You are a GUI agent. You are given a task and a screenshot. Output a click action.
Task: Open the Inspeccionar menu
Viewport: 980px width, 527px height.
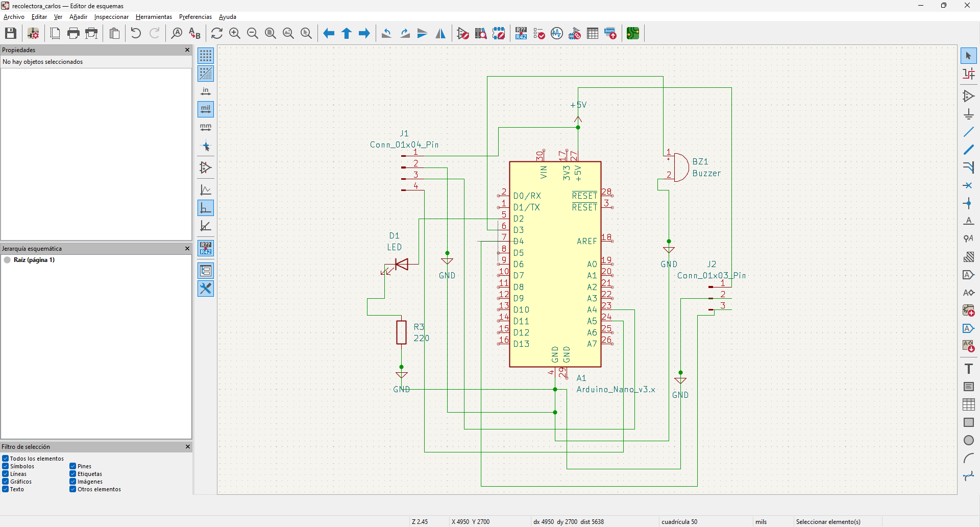click(111, 17)
